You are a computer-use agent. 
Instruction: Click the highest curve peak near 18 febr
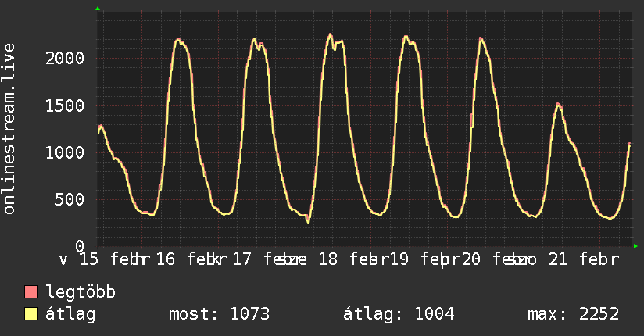point(330,34)
